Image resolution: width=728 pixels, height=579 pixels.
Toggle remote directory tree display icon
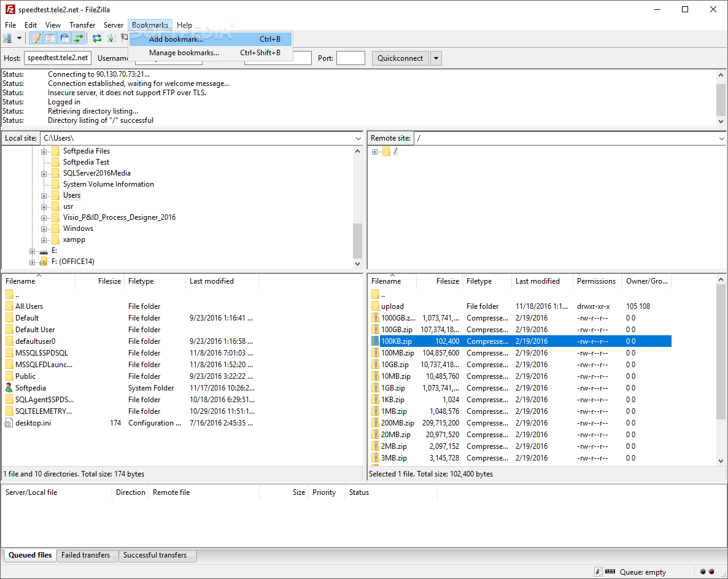point(64,39)
